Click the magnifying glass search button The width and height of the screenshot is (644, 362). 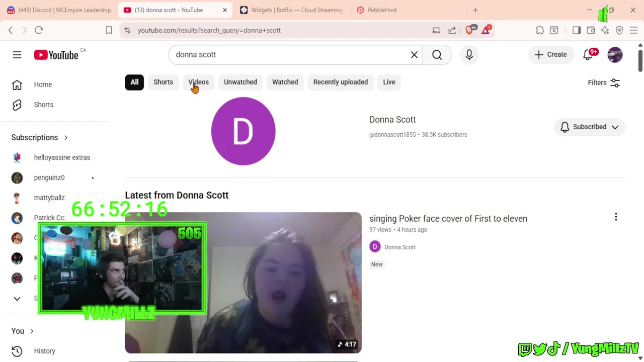pyautogui.click(x=437, y=55)
